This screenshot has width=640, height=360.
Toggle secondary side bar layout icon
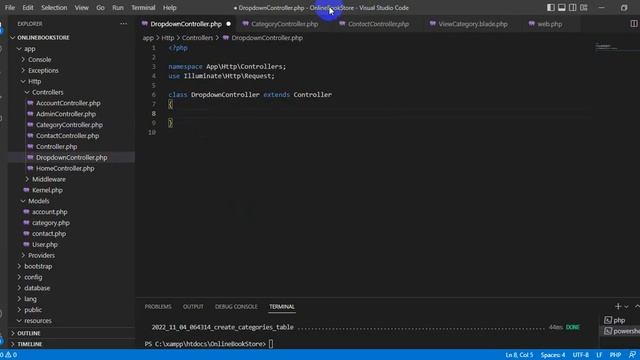[573, 7]
